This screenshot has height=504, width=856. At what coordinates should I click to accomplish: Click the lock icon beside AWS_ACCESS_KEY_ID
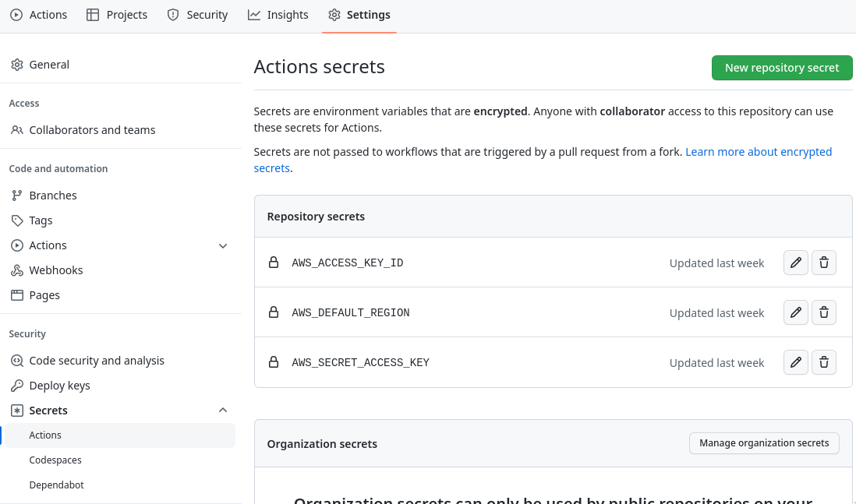[x=274, y=263]
